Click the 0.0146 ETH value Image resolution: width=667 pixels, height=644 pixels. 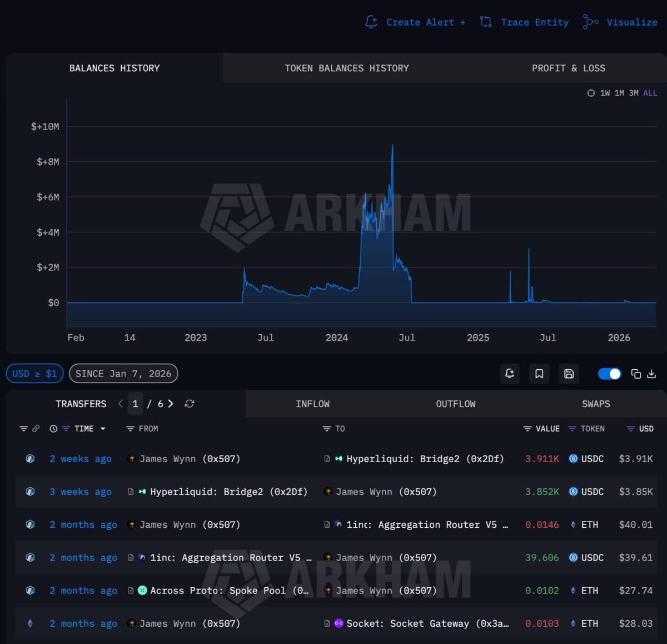coord(542,524)
